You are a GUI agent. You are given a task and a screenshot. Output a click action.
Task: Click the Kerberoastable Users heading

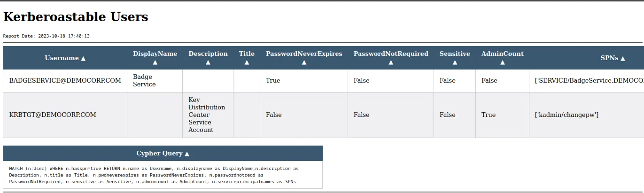(x=76, y=17)
